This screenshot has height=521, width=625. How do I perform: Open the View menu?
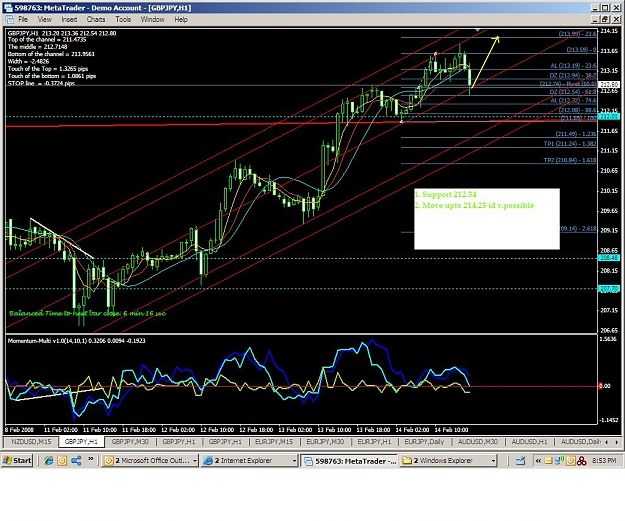click(44, 19)
